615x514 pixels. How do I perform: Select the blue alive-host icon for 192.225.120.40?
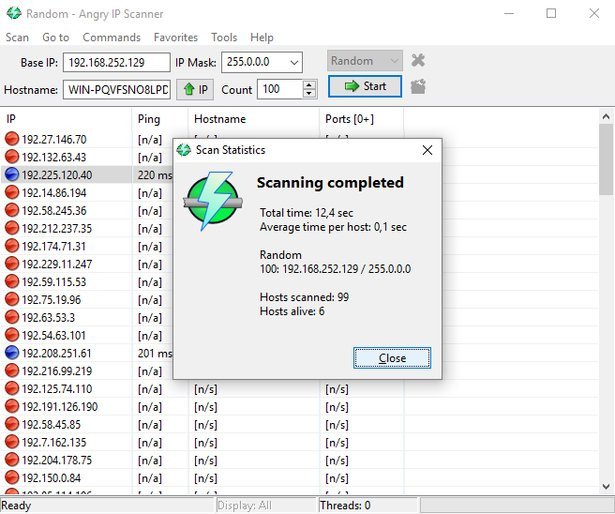coord(12,175)
